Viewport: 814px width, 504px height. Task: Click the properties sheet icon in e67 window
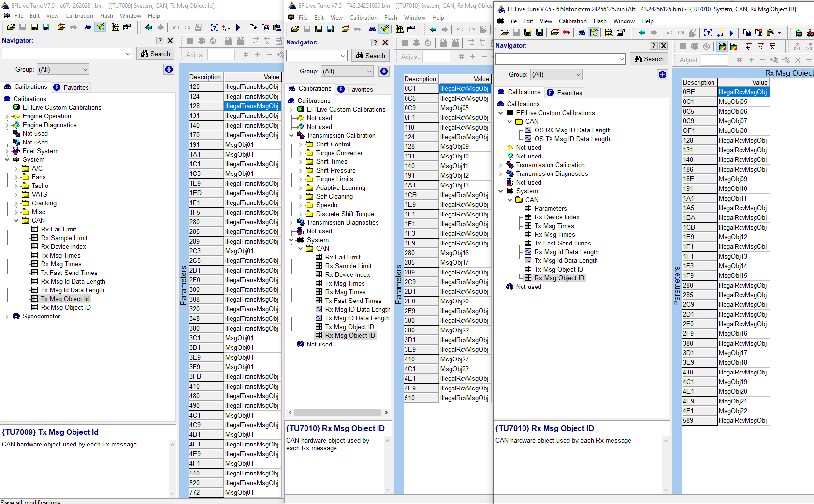127,28
